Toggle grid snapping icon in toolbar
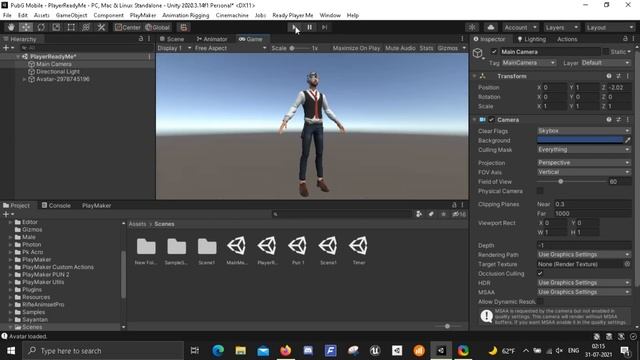Viewport: 640px width, 360px height. (184, 27)
